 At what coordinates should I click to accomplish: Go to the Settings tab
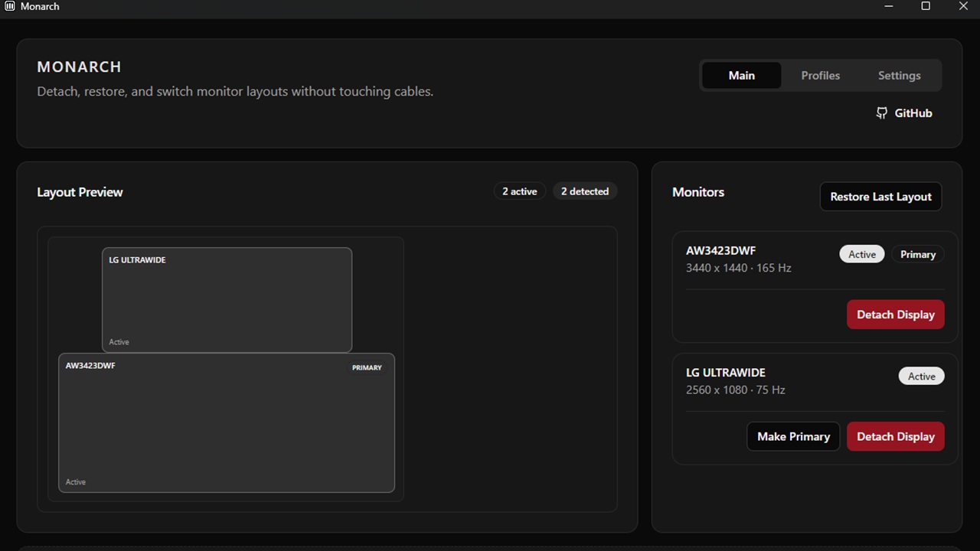click(899, 76)
